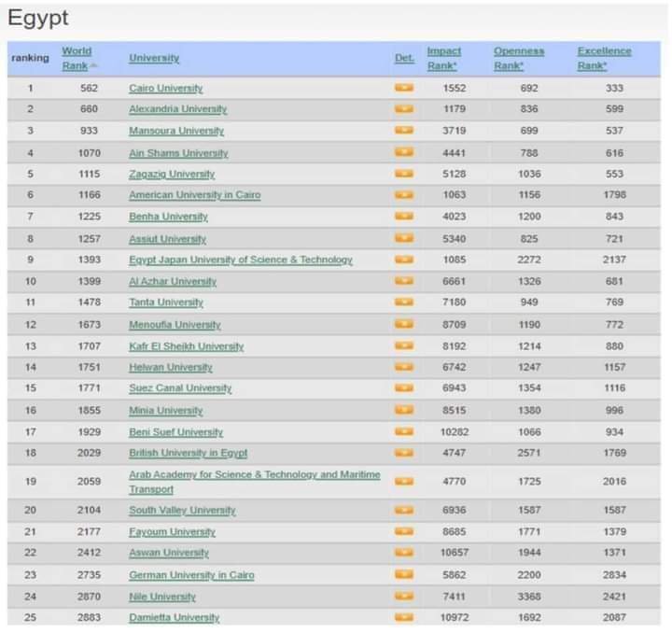The image size is (672, 633).
Task: Open Fayoum University link
Action: [x=173, y=532]
